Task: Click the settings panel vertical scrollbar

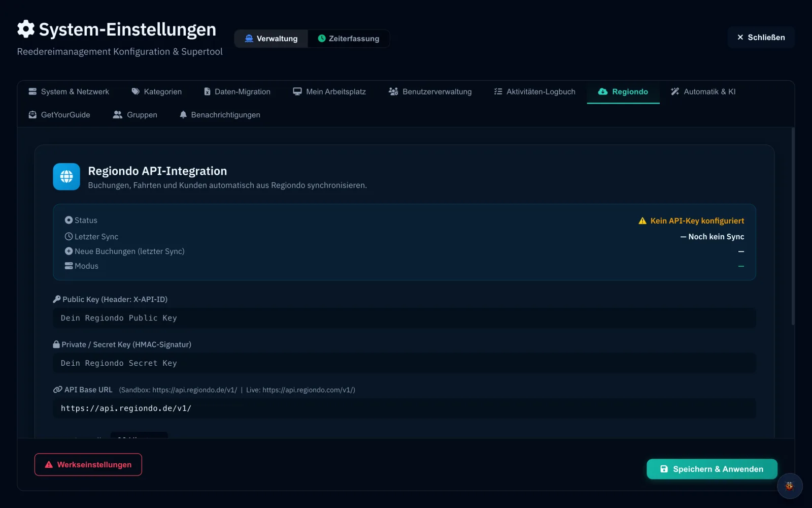Action: pos(793,227)
